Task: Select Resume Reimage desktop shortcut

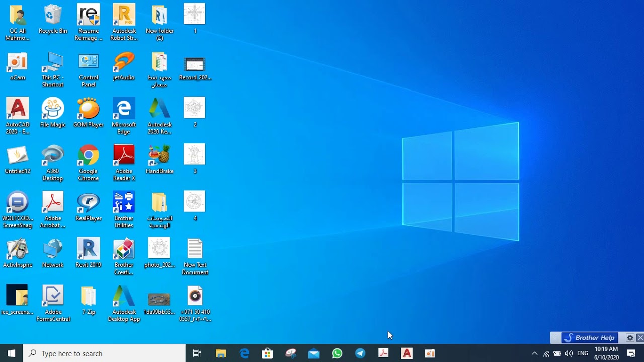Action: 89,23
